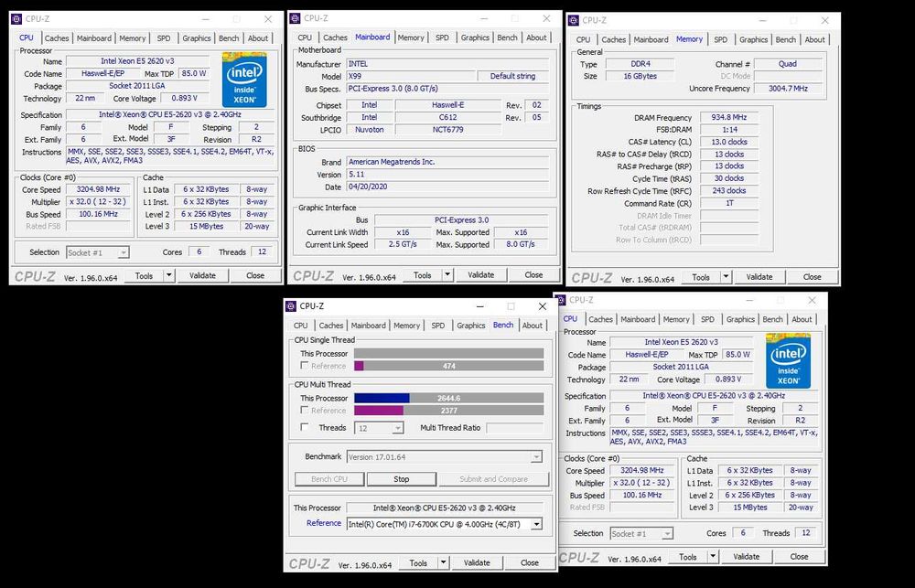Click the Intel Xeon logo in bottom-right CPU window
Viewport: 915px width, 588px height.
[789, 360]
